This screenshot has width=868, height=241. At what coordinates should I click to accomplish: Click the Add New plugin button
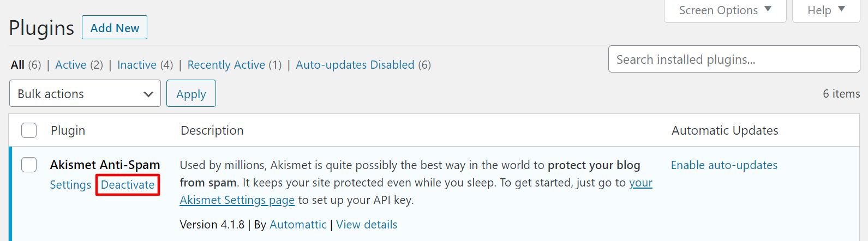(x=115, y=28)
